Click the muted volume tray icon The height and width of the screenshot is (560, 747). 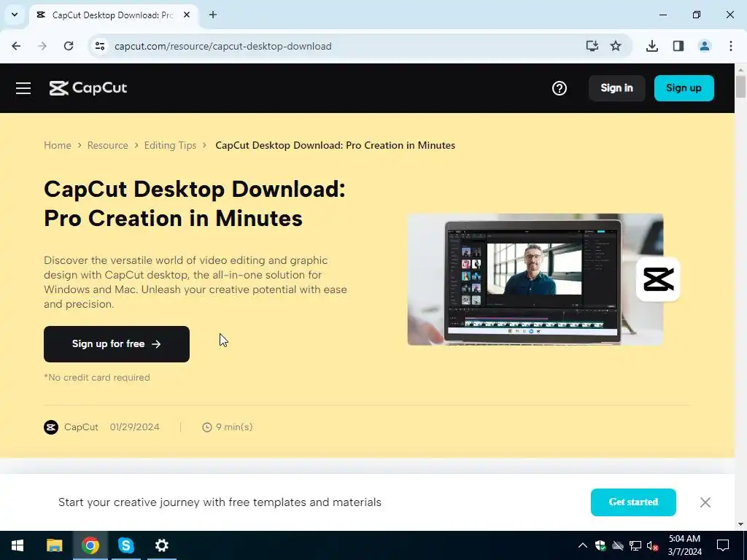(653, 545)
